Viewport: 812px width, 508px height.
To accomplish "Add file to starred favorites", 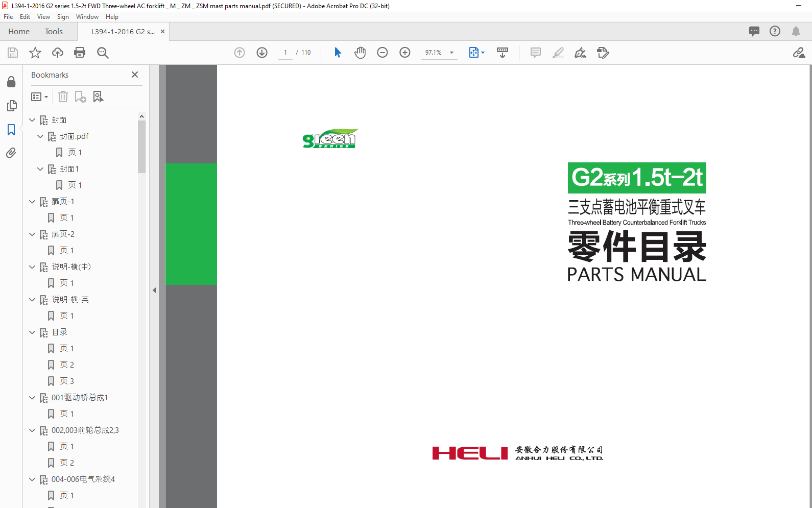I will [35, 53].
